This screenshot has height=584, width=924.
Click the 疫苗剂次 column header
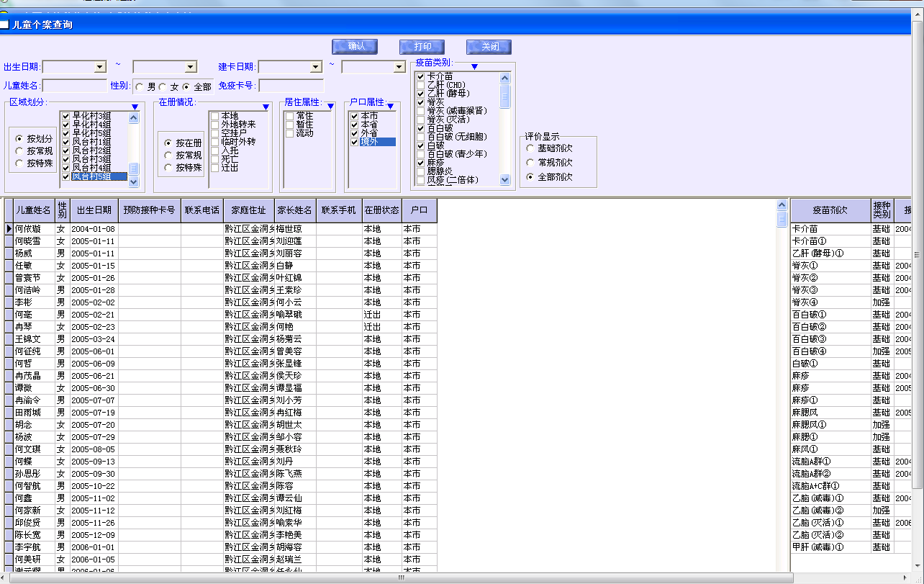click(830, 211)
